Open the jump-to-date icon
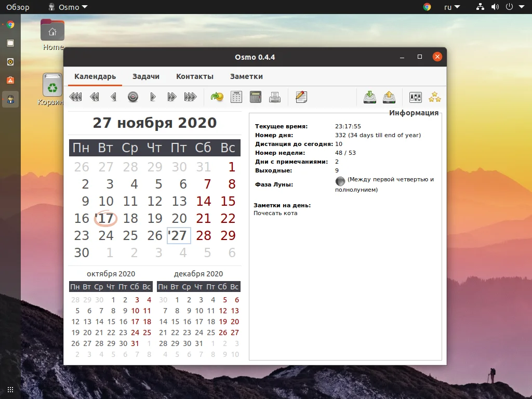 [x=217, y=97]
